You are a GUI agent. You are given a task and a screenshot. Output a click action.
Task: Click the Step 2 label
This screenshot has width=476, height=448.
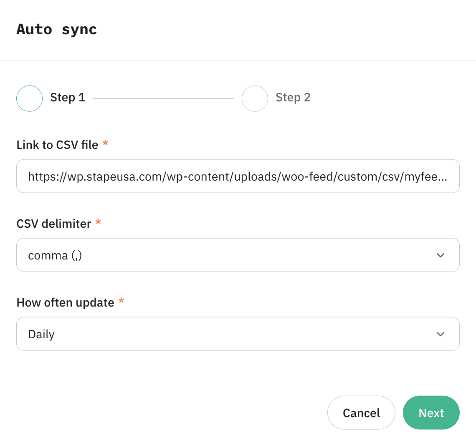coord(293,97)
